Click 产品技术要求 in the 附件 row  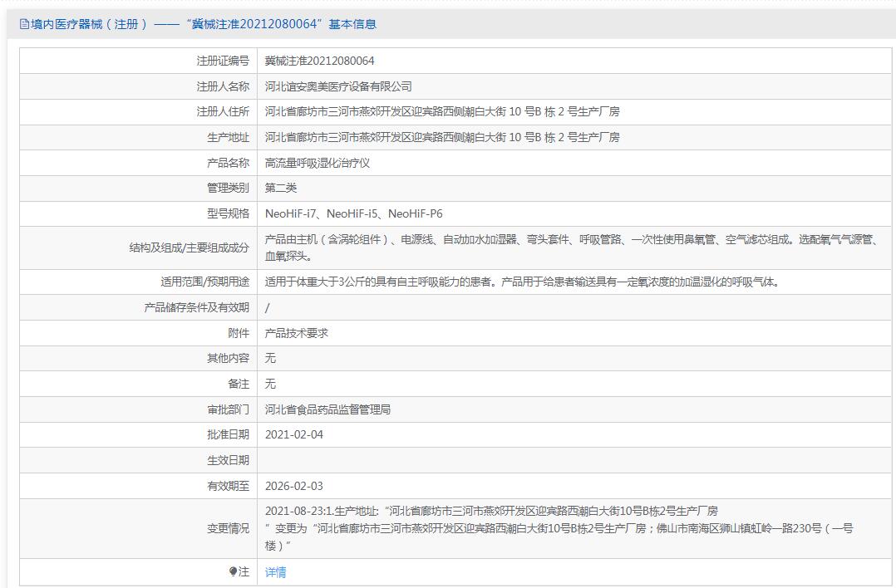pyautogui.click(x=296, y=333)
